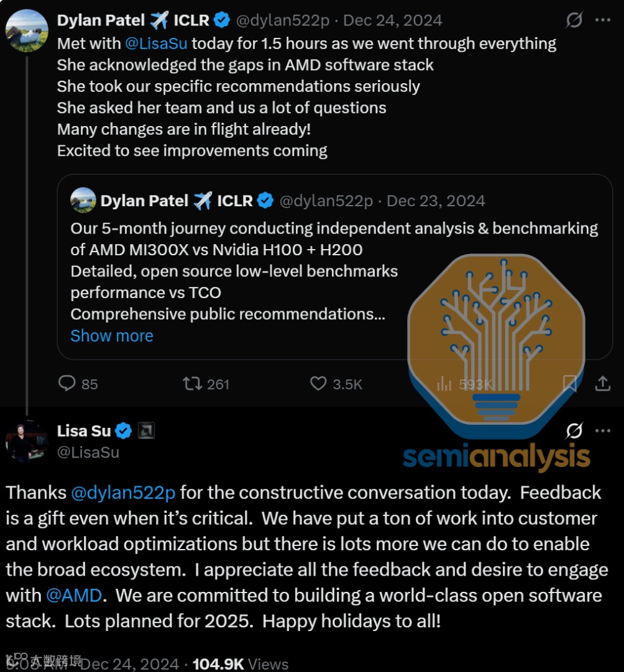Open more options menu on Lisa Su's tweet
Image resolution: width=624 pixels, height=672 pixels.
(603, 430)
